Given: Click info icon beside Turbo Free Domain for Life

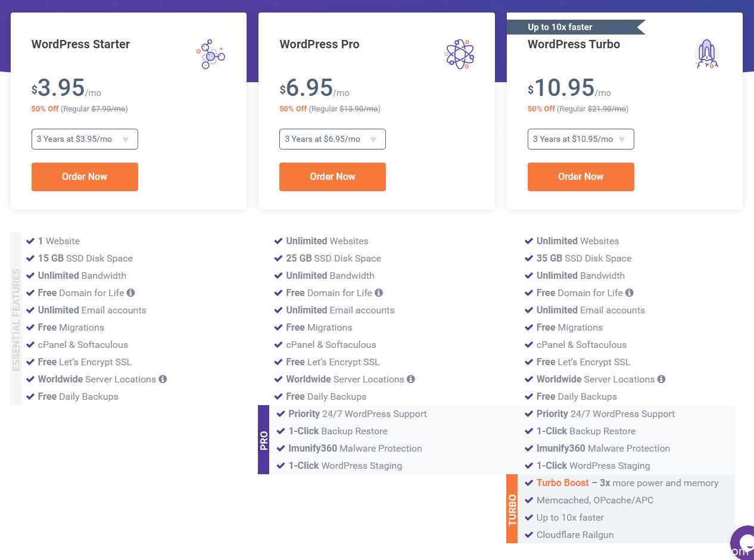Looking at the screenshot, I should tap(630, 293).
